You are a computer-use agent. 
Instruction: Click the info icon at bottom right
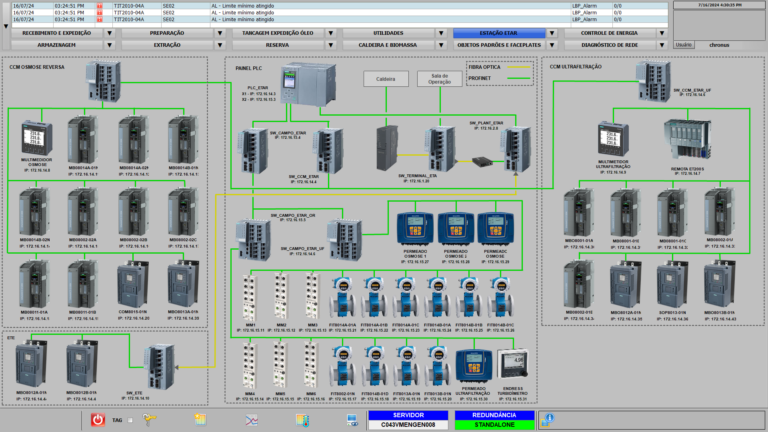pos(547,420)
